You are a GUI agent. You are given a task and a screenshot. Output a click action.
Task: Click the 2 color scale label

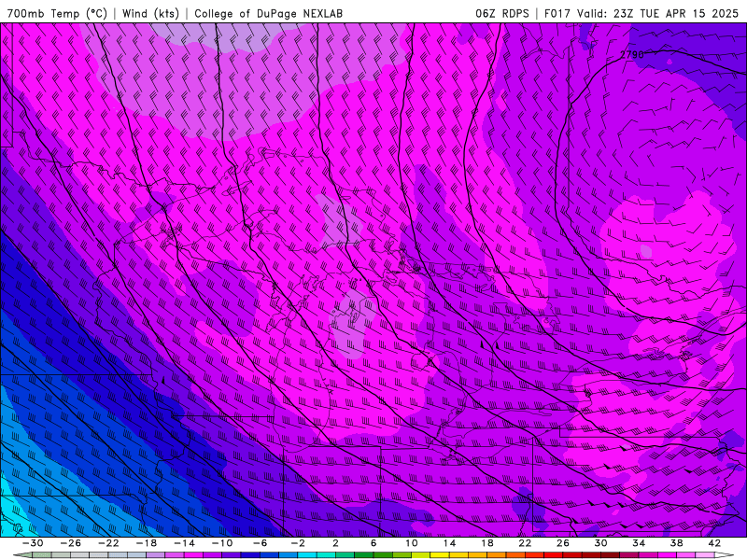[335, 543]
